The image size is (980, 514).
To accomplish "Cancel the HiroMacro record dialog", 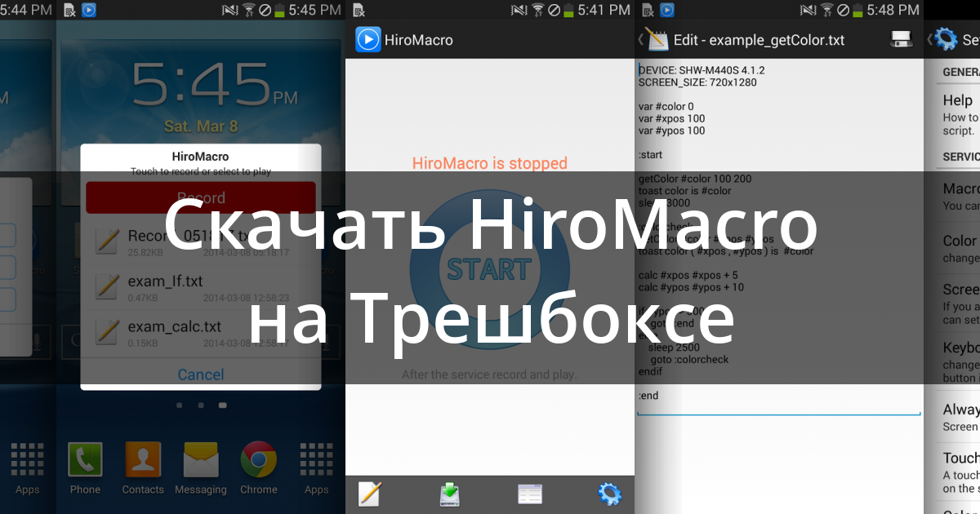I will coord(201,374).
